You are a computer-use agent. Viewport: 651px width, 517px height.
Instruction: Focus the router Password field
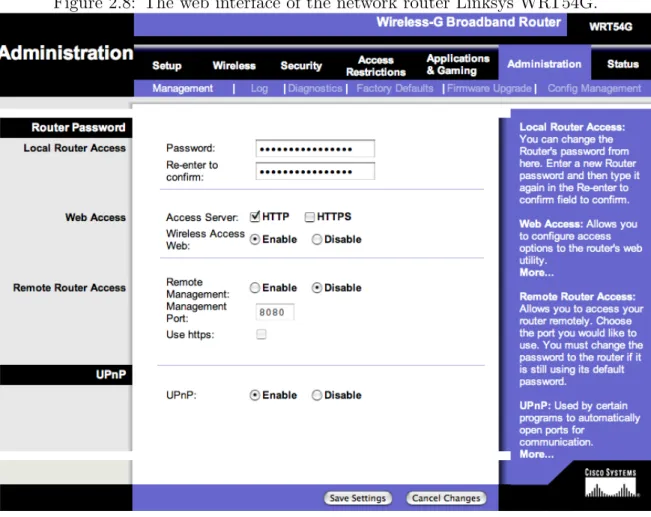pos(315,149)
